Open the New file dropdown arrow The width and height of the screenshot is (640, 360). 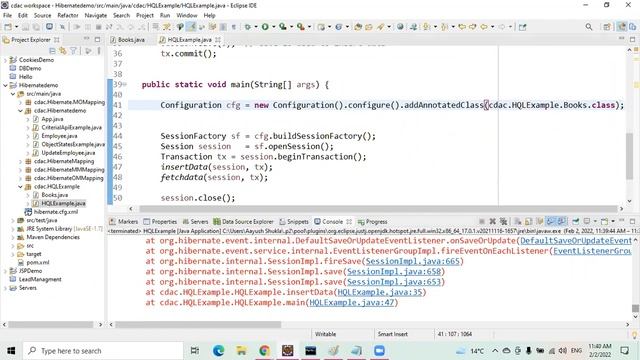[16, 27]
